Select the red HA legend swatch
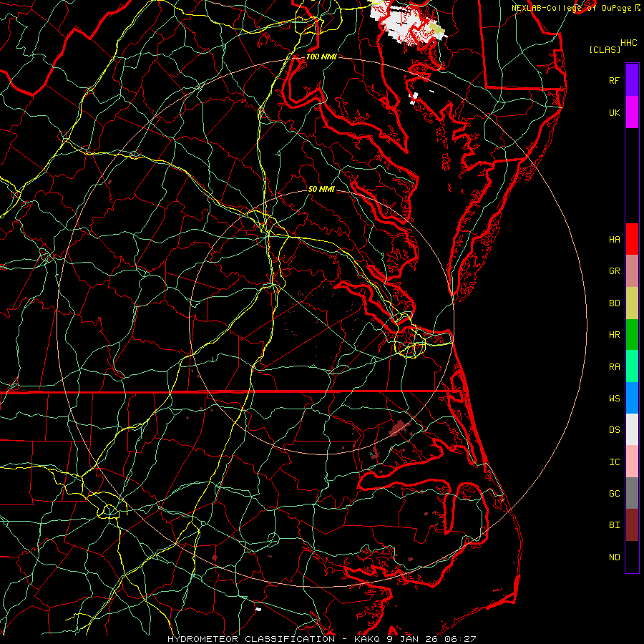Screen dimensions: 644x644 pyautogui.click(x=632, y=239)
